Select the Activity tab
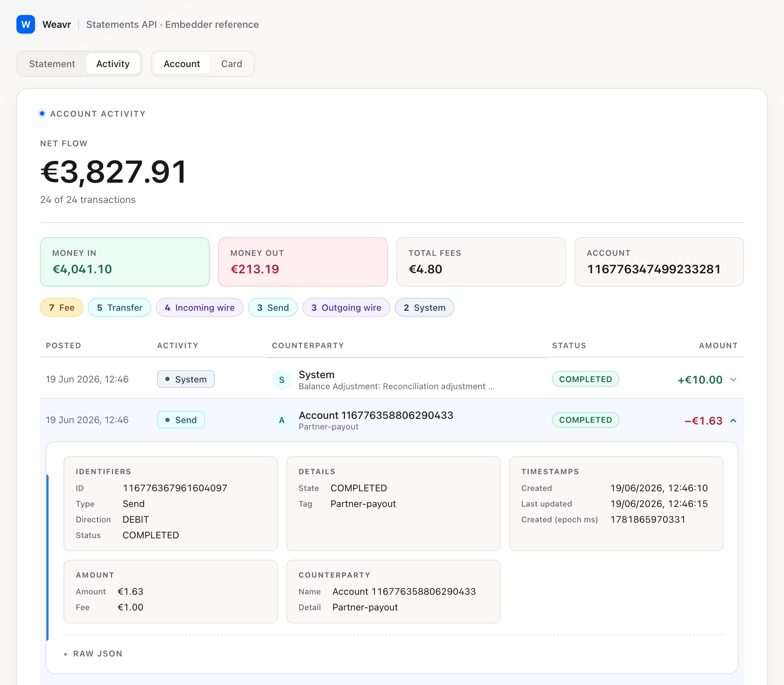Viewport: 784px width, 685px height. pyautogui.click(x=113, y=64)
